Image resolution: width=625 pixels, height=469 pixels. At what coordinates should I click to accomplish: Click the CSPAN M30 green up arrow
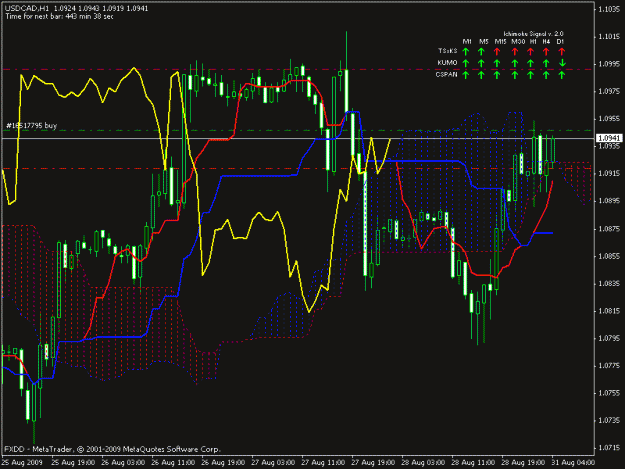(x=515, y=75)
